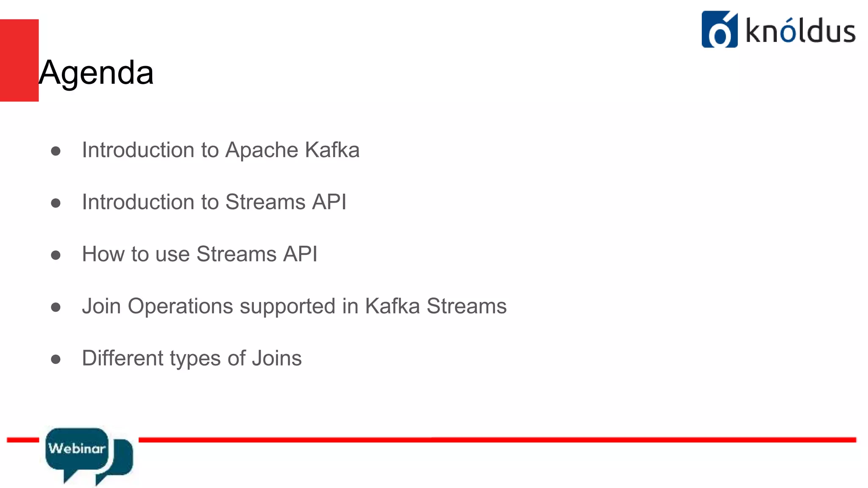Select the 'Introduction to Streams API' agenda item

pyautogui.click(x=214, y=202)
